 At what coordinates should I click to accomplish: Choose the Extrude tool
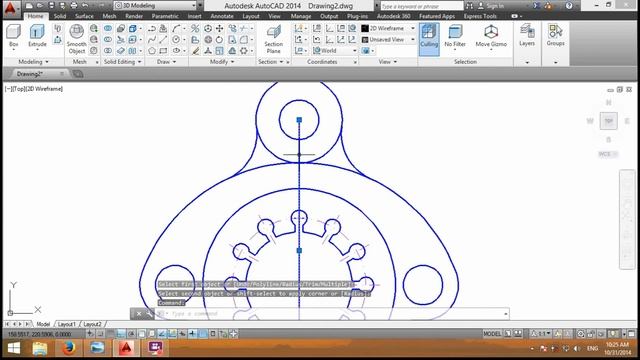pyautogui.click(x=37, y=36)
